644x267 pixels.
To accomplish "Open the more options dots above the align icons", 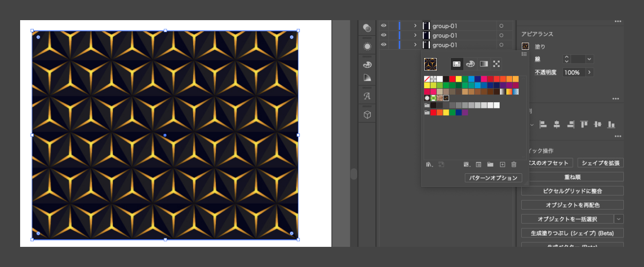I will pyautogui.click(x=616, y=99).
